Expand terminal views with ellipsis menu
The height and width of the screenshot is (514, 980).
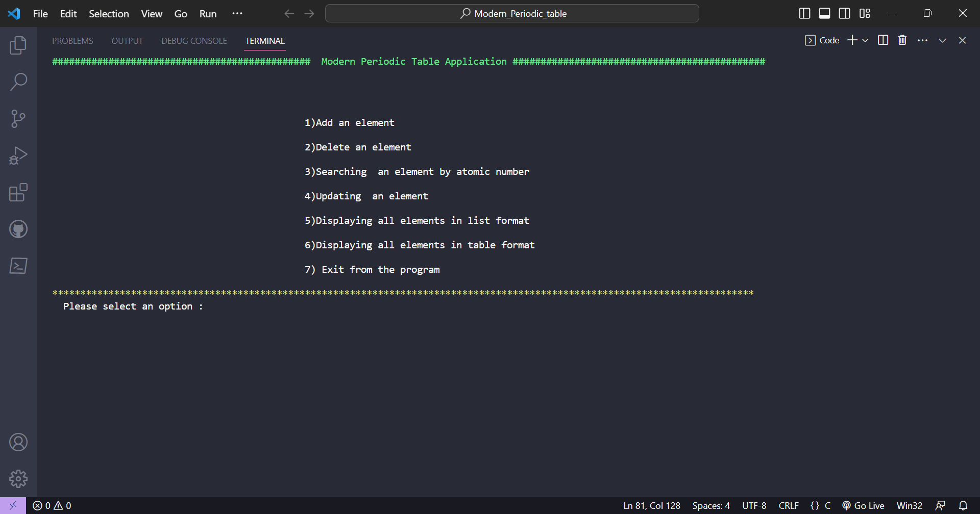(923, 40)
